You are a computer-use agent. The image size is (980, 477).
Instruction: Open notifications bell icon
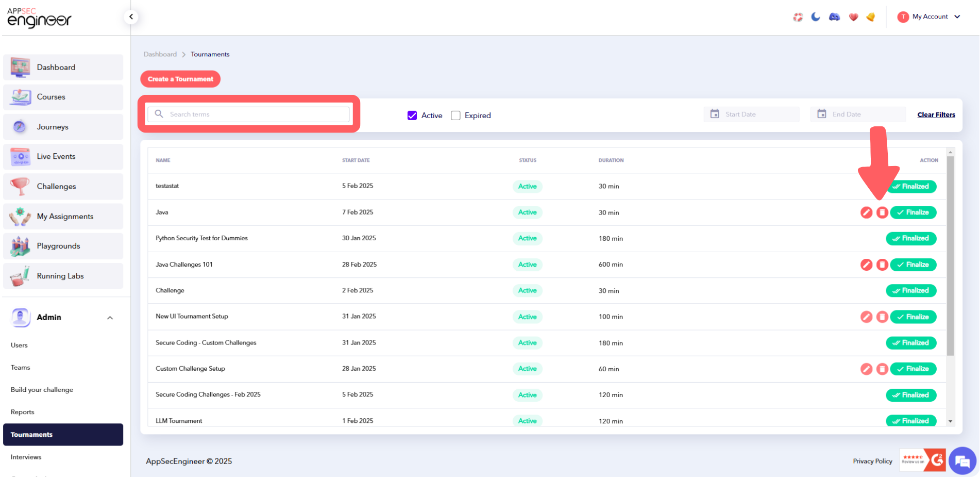tap(871, 17)
